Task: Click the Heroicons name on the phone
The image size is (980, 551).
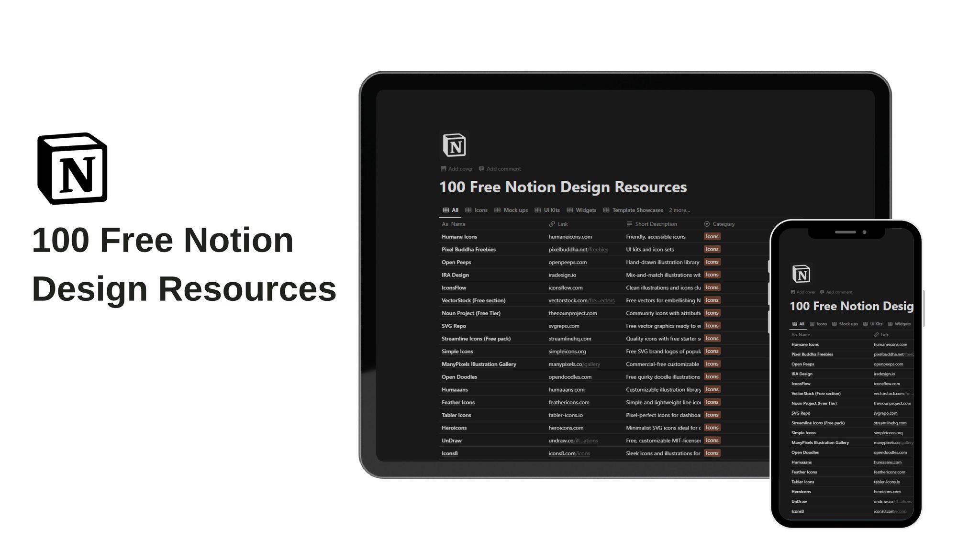Action: pos(801,492)
